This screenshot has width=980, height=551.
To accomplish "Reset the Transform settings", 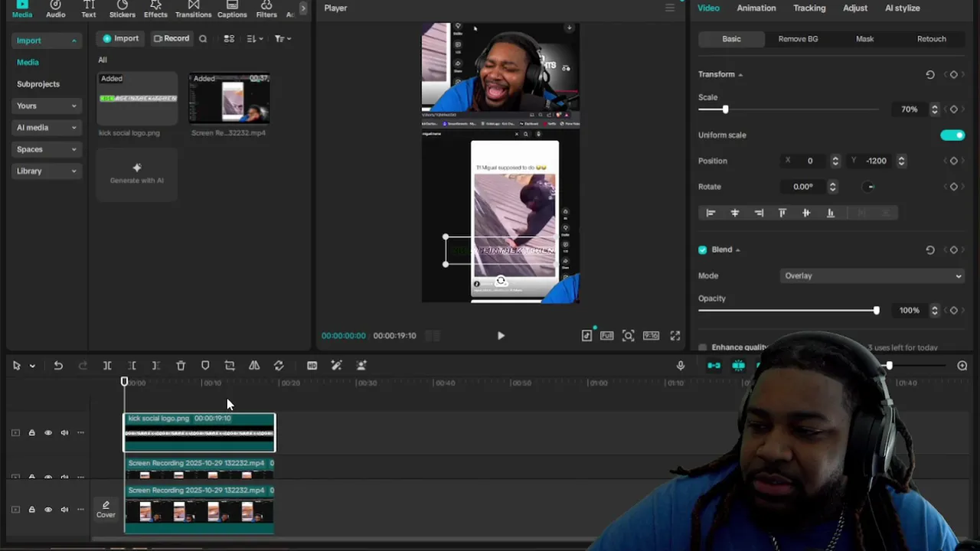I will 930,74.
